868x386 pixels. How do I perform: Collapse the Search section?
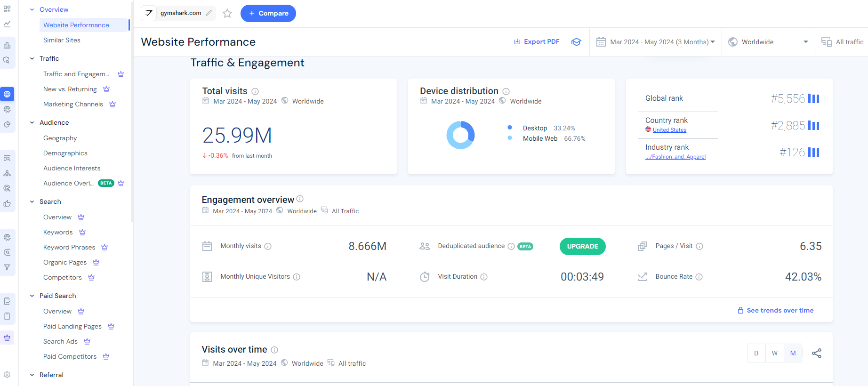[32, 201]
